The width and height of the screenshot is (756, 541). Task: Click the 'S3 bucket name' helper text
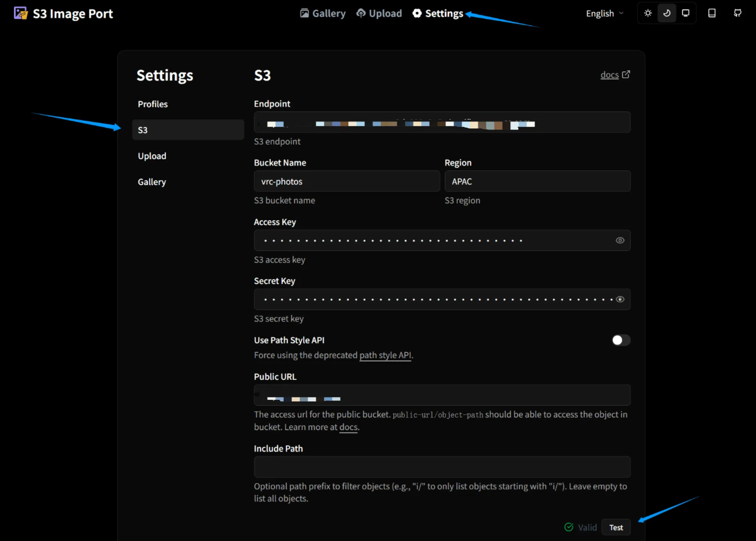(x=285, y=200)
